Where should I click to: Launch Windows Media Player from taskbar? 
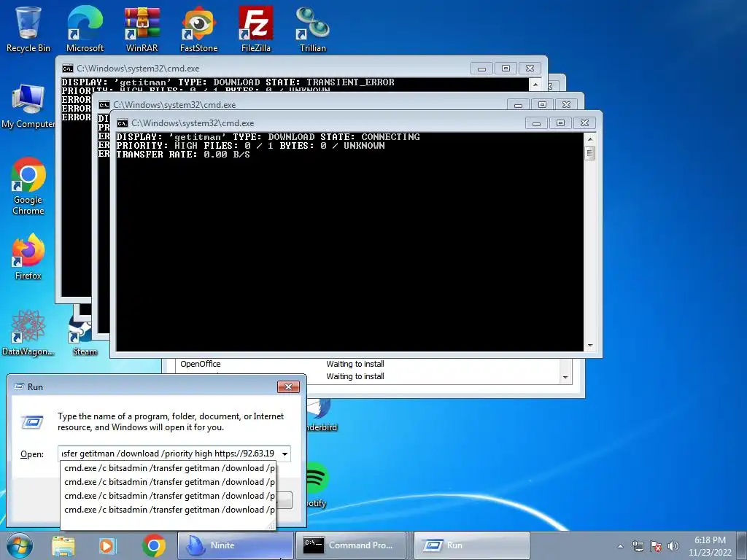click(107, 545)
